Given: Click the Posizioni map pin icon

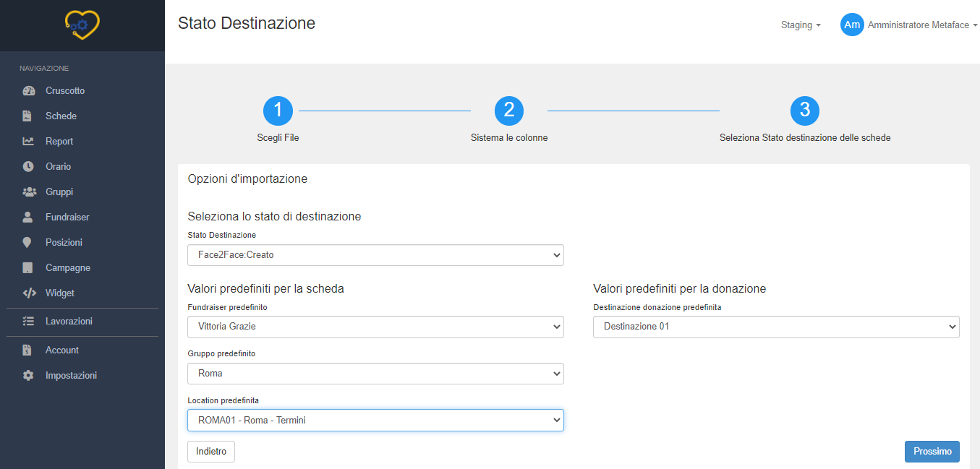Looking at the screenshot, I should (28, 243).
